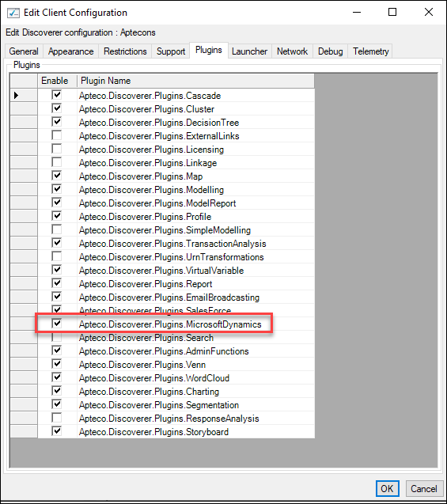447x504 pixels.
Task: Uncheck the Modelling plugin
Action: [57, 189]
